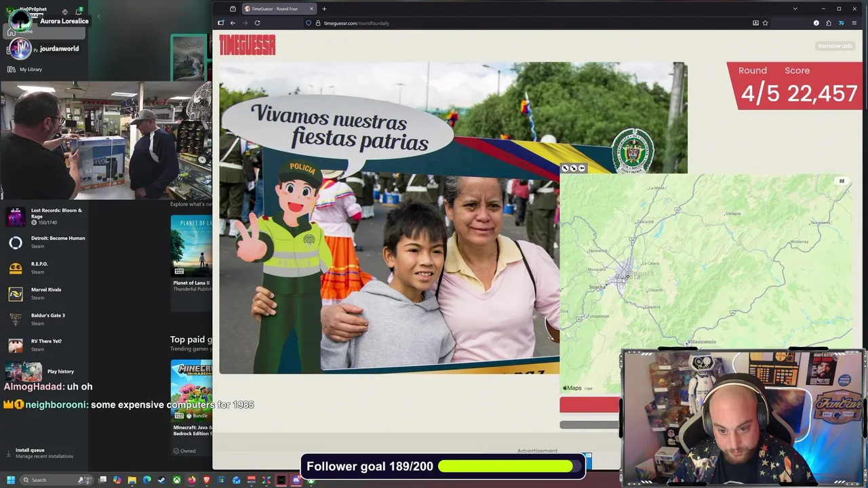Open Copilot from the taskbar
This screenshot has width=868, height=488.
coord(117,480)
